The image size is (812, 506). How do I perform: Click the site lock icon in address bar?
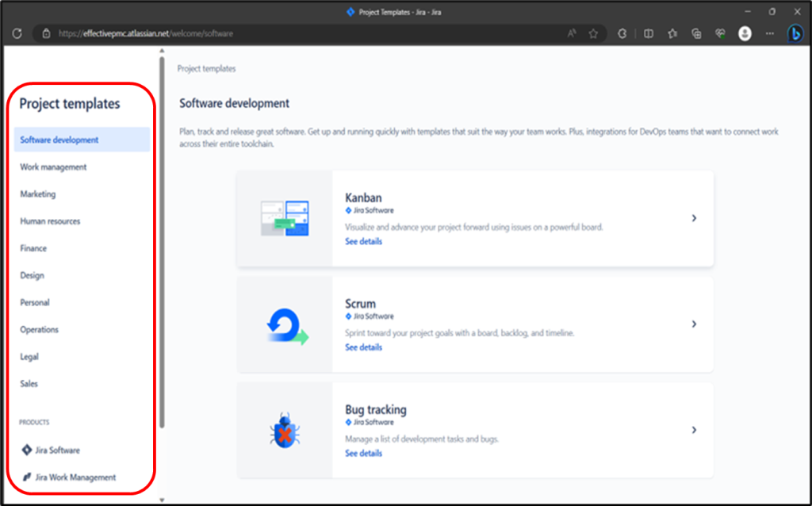(x=46, y=33)
